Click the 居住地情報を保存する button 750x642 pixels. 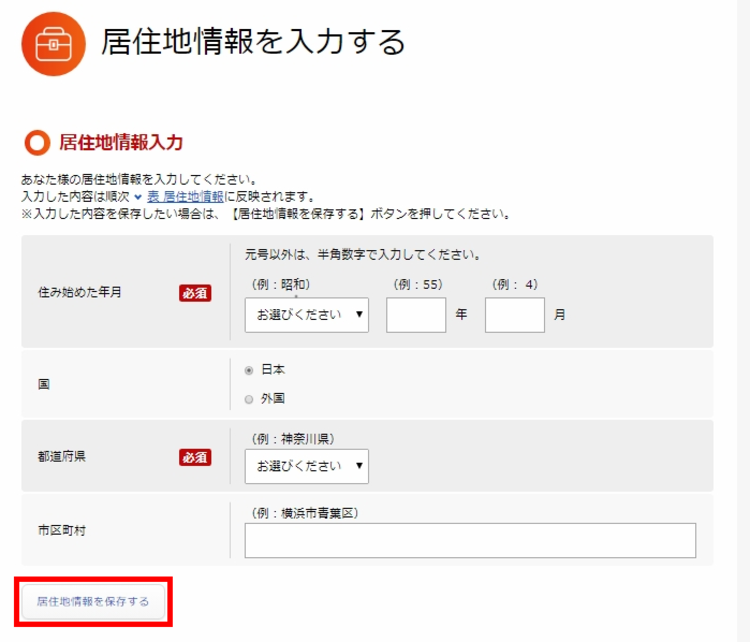(x=93, y=601)
